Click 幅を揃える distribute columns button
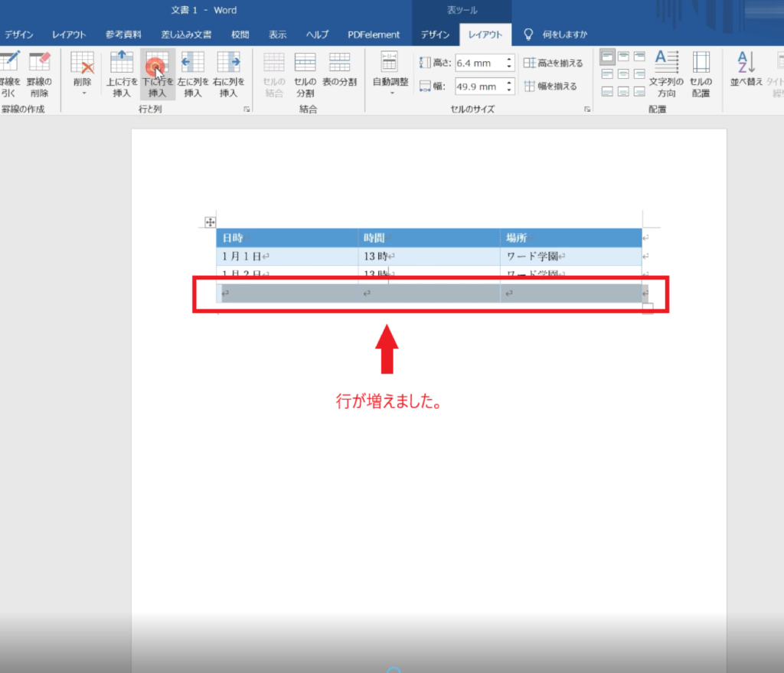 pyautogui.click(x=550, y=87)
